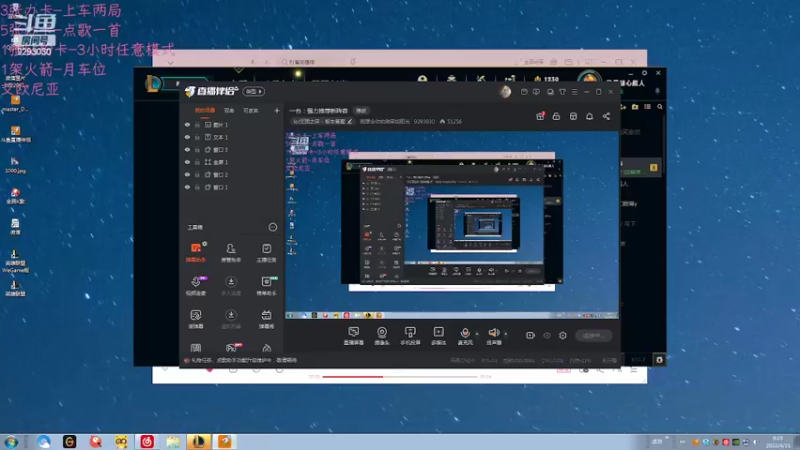
Task: Hide the 窗口 2 source layer
Action: pyautogui.click(x=187, y=174)
